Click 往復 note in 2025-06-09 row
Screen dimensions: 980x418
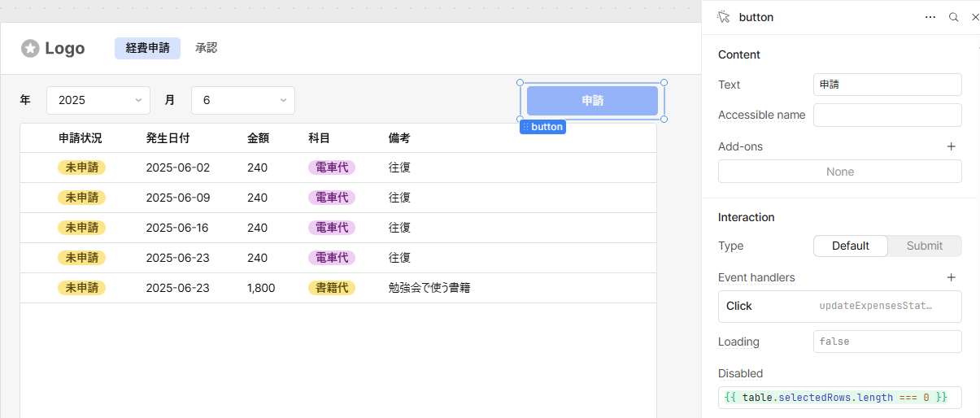(399, 198)
